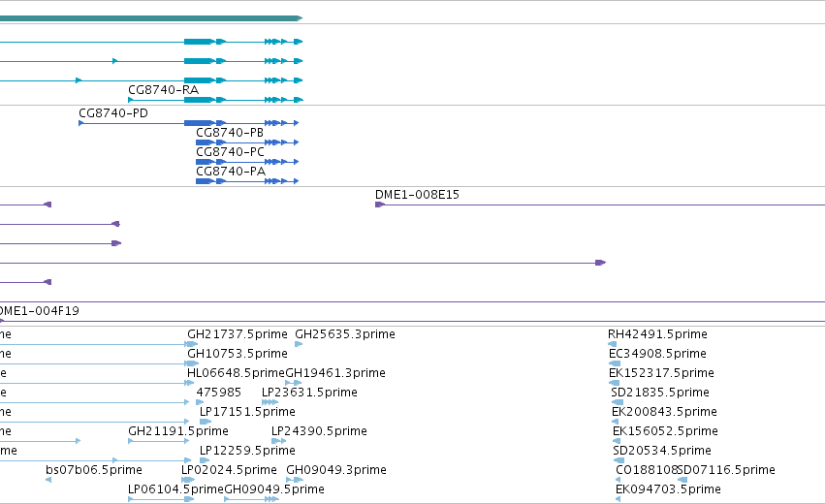This screenshot has height=504, width=825.
Task: Click the GH09049.5prime label
Action: [274, 489]
